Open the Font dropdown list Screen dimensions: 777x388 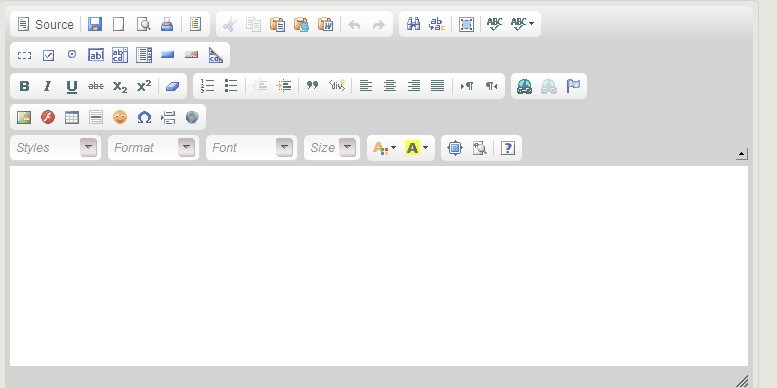251,148
